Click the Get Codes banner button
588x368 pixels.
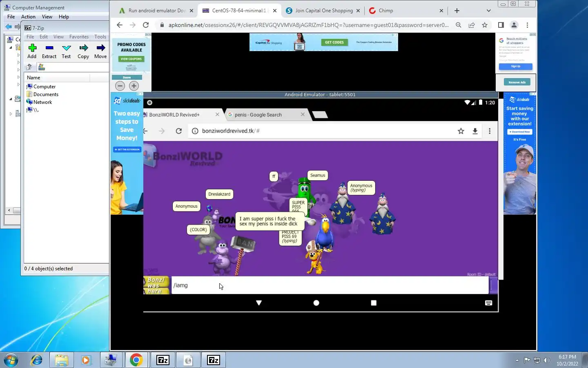pyautogui.click(x=334, y=42)
